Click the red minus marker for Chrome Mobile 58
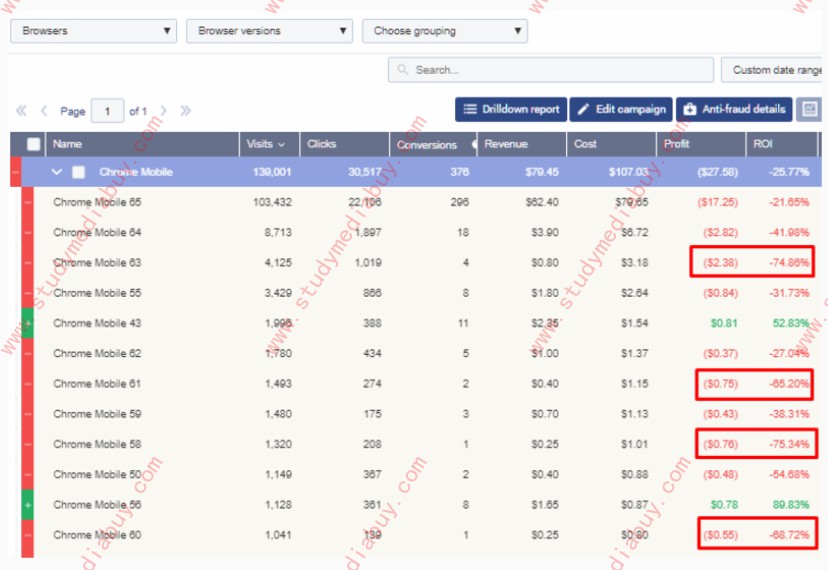 [27, 444]
